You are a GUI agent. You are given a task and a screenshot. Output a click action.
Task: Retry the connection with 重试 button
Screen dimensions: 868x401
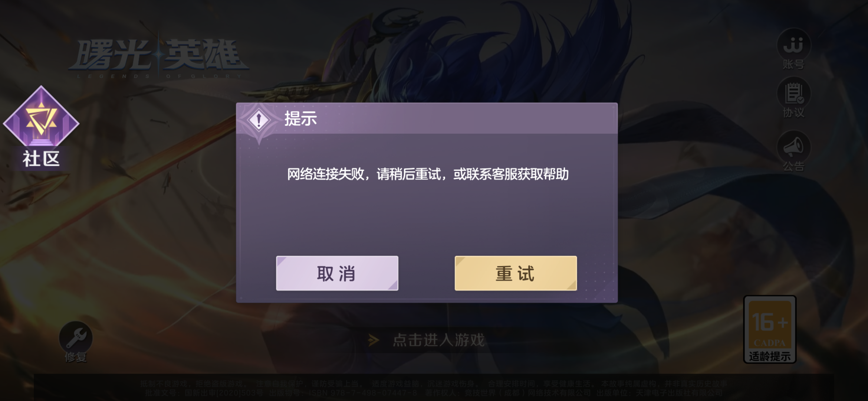pyautogui.click(x=516, y=273)
